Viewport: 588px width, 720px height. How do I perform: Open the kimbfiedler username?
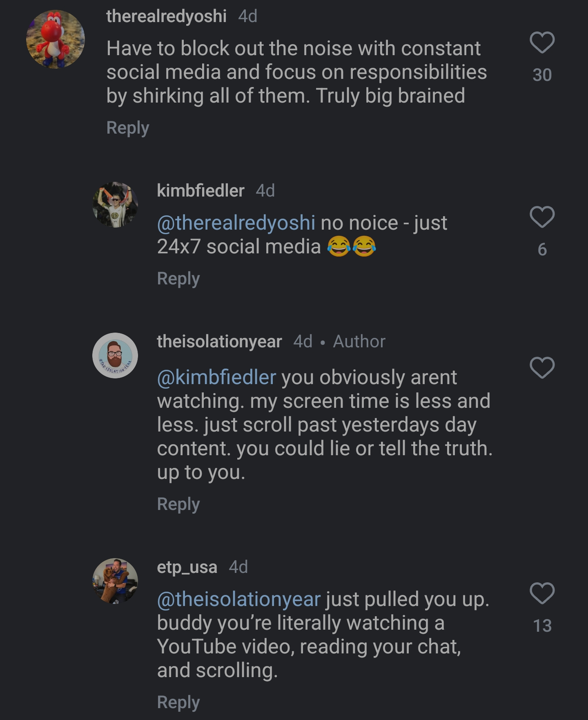coord(200,190)
